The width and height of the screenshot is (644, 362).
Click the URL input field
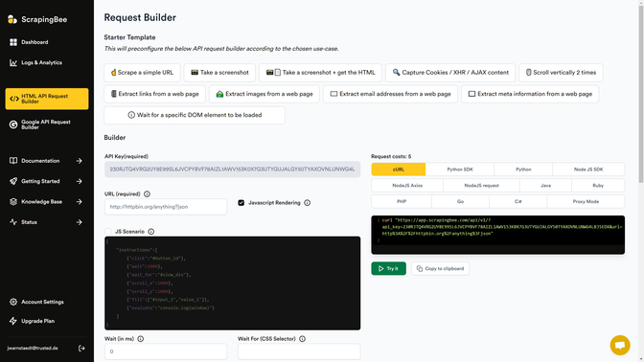pos(166,207)
